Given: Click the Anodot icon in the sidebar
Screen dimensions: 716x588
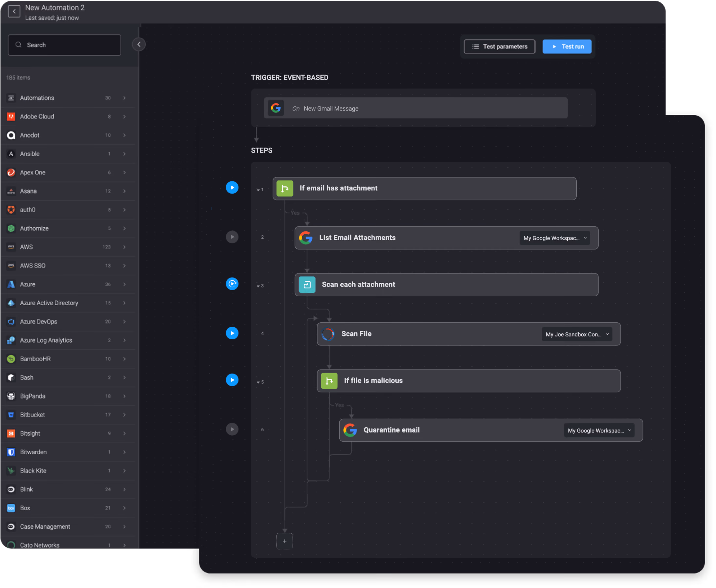Looking at the screenshot, I should [x=11, y=135].
